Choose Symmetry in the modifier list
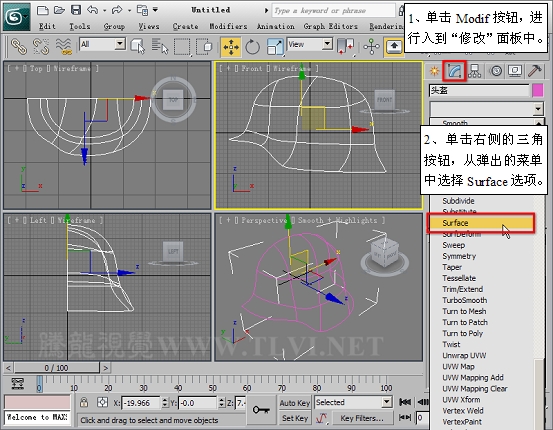Image resolution: width=553 pixels, height=430 pixels. pyautogui.click(x=459, y=256)
